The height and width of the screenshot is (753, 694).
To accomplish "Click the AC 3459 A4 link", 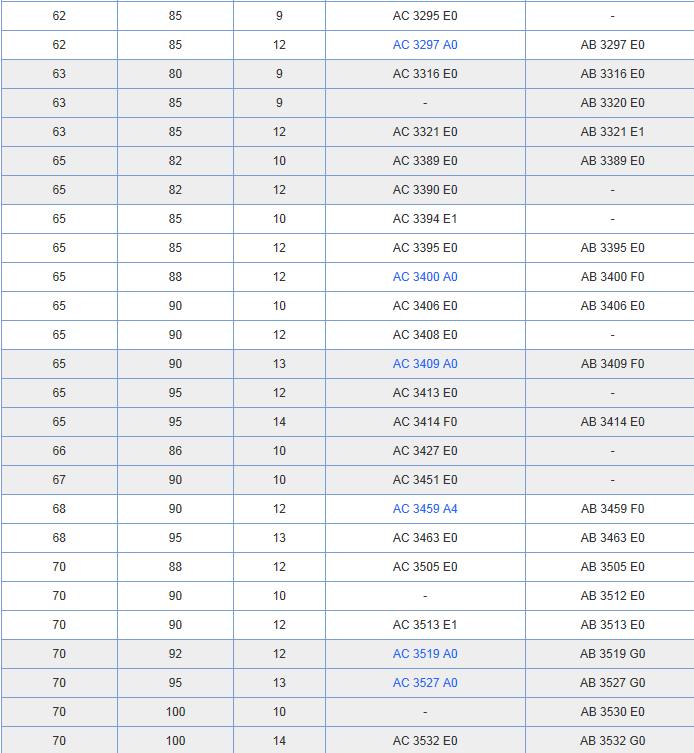I will point(425,509).
